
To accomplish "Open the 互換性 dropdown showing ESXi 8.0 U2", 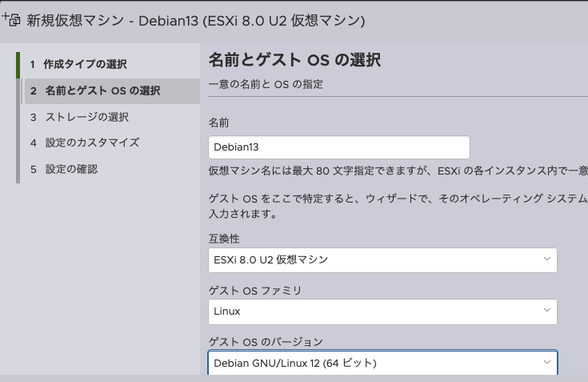I will (x=382, y=260).
